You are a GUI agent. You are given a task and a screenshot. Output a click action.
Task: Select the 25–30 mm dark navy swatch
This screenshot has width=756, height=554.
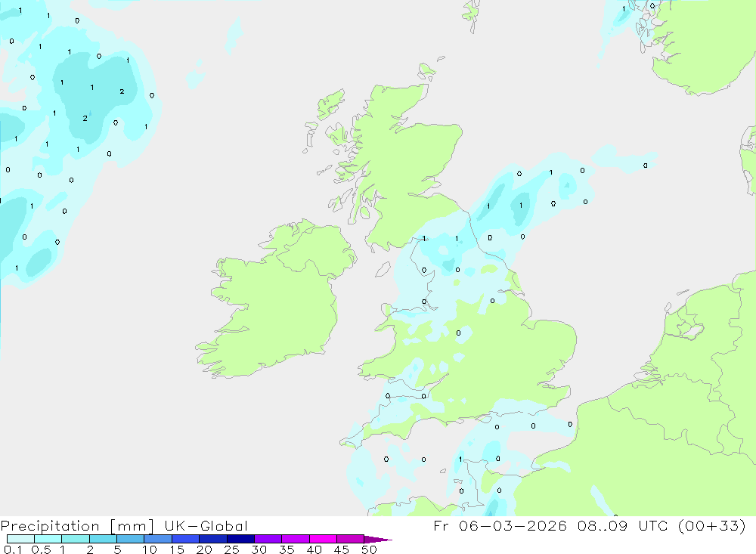click(x=240, y=539)
